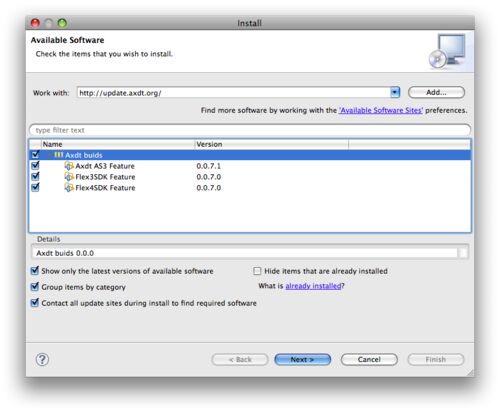Click the Axdt AS3 Feature icon

[69, 166]
